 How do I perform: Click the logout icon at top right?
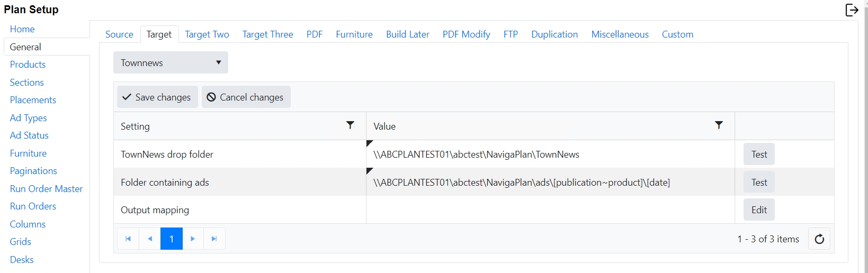point(852,10)
